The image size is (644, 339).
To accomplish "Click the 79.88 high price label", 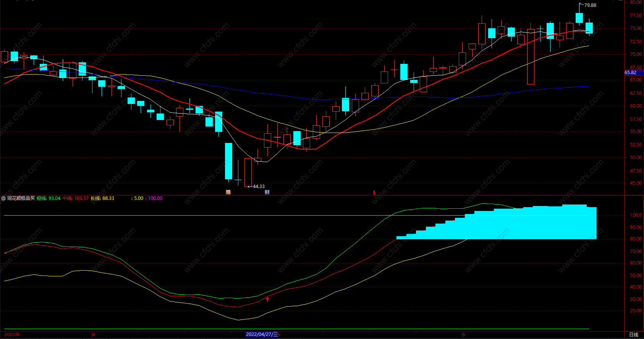I will click(x=590, y=5).
